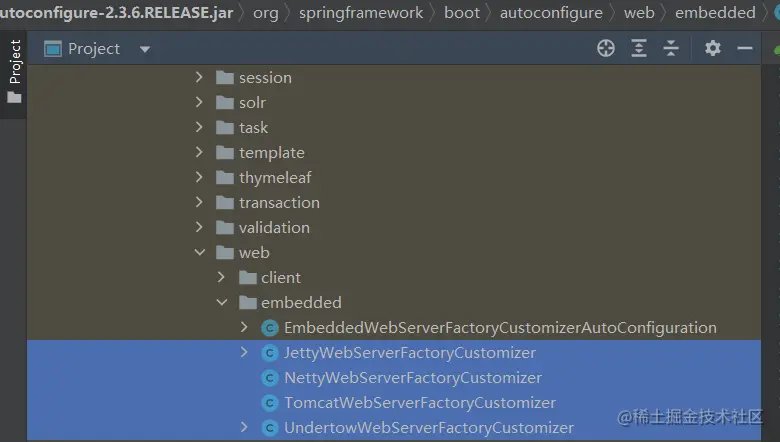Collapse the web folder

[200, 253]
